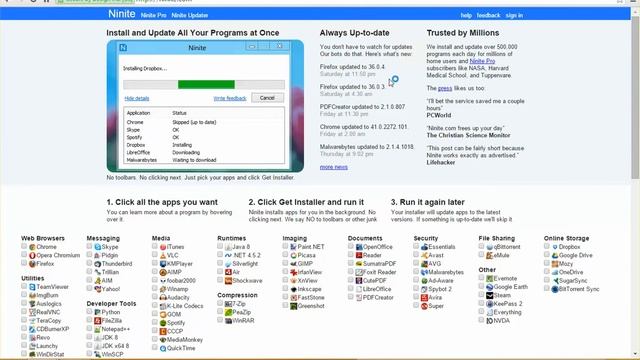Viewport: 640px width, 360px height.
Task: Check the Pidgin checkbox
Action: click(x=89, y=254)
